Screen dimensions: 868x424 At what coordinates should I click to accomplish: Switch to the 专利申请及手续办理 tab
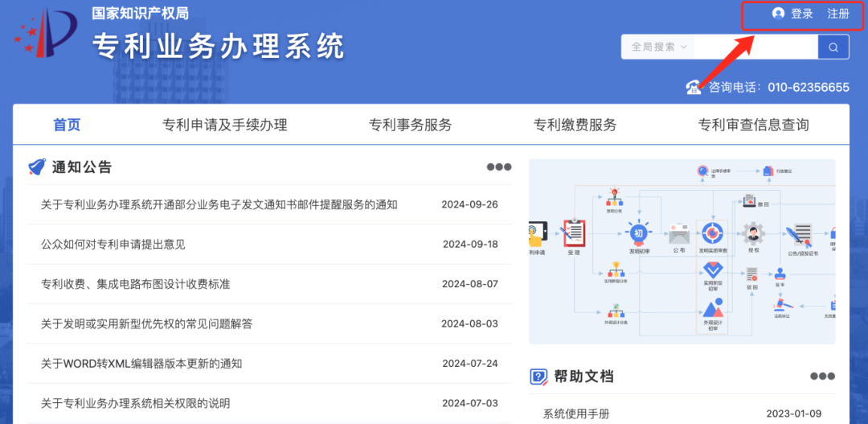coord(225,125)
